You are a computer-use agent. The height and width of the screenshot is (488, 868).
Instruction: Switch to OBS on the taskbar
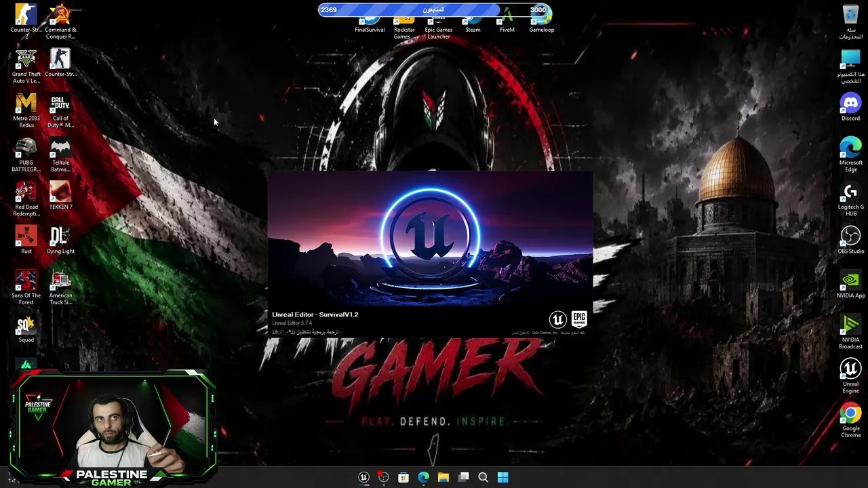383,477
